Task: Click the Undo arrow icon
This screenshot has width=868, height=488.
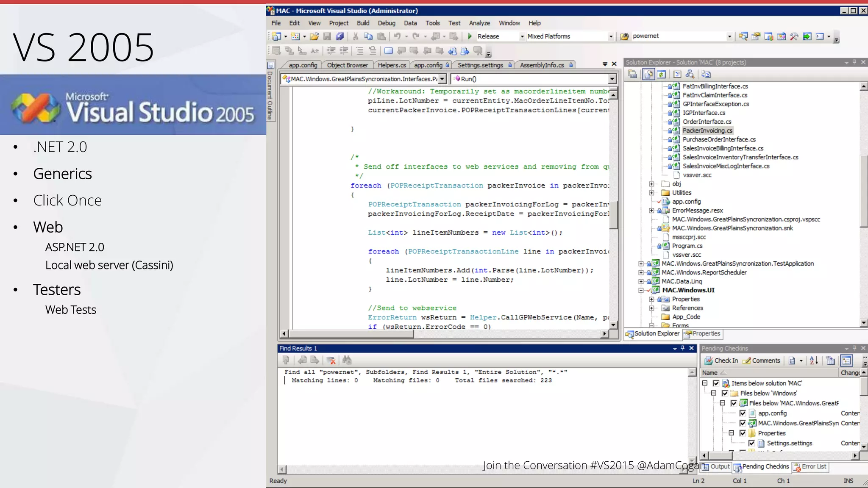Action: click(x=397, y=36)
